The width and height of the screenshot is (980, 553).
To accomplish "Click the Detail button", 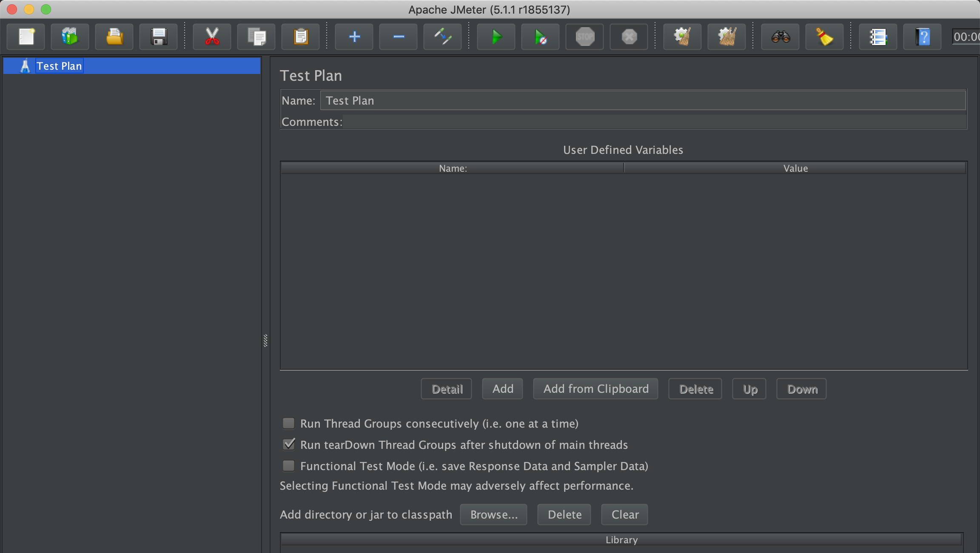I will (447, 389).
